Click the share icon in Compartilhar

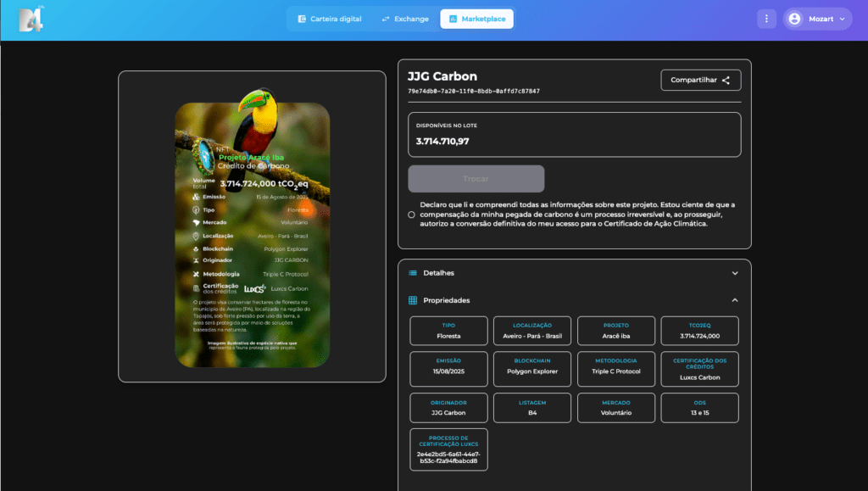[x=726, y=81]
